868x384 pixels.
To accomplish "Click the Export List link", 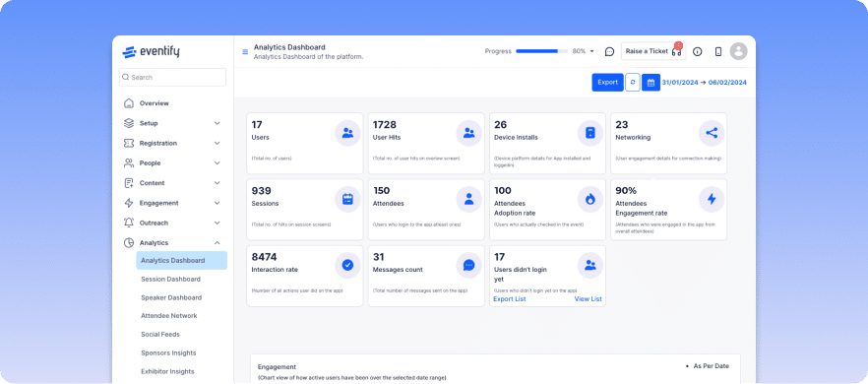I will (x=510, y=299).
